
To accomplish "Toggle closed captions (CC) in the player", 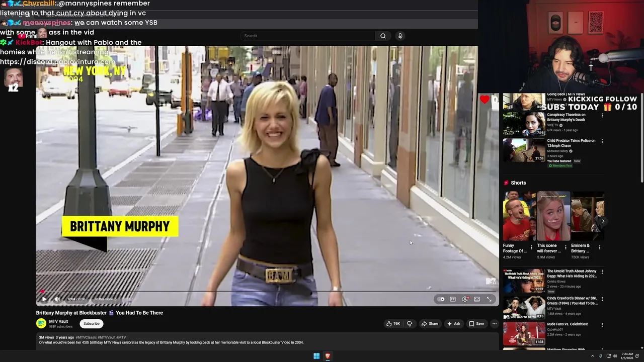I will pyautogui.click(x=453, y=299).
